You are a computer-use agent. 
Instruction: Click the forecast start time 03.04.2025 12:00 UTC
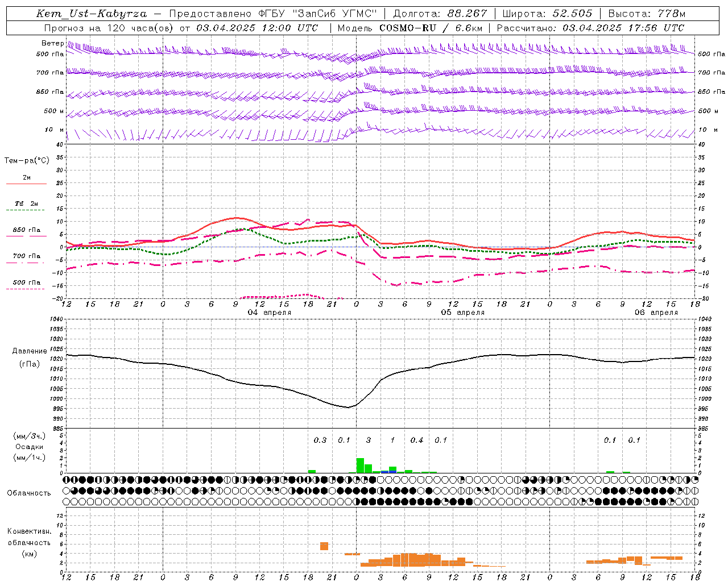click(x=257, y=28)
